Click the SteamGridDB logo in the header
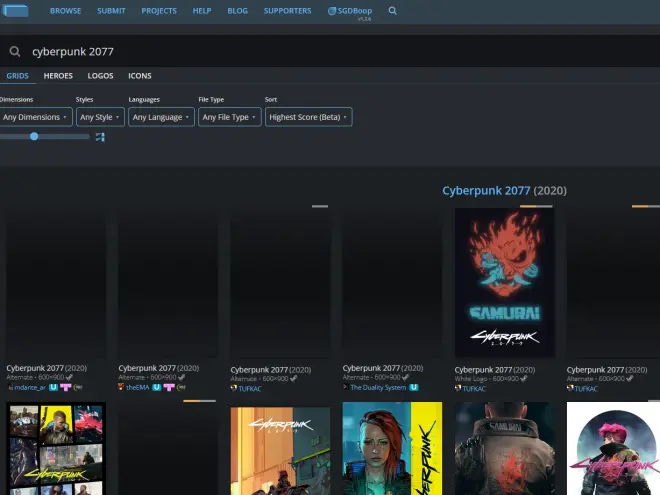Viewport: 660px width, 495px height. coord(15,11)
